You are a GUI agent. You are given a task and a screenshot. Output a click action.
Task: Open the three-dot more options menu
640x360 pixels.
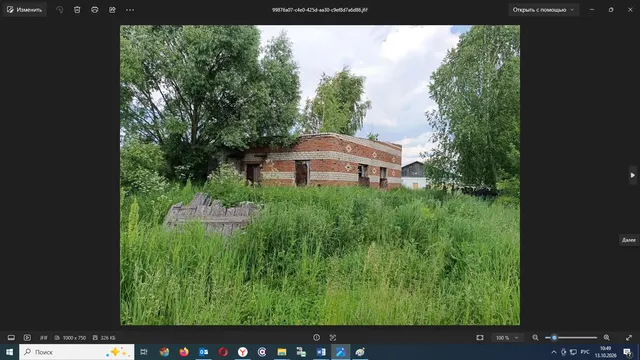[130, 10]
